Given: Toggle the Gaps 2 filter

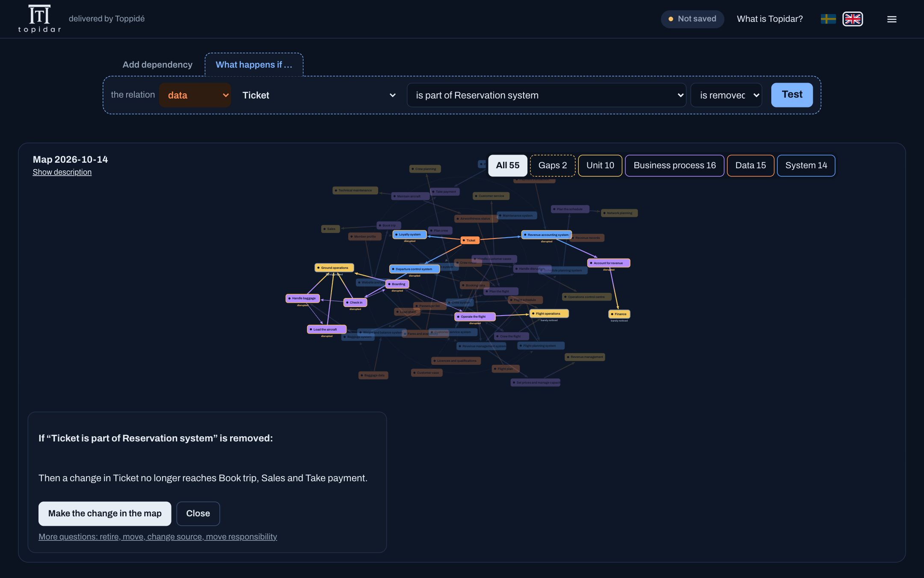Looking at the screenshot, I should [552, 165].
